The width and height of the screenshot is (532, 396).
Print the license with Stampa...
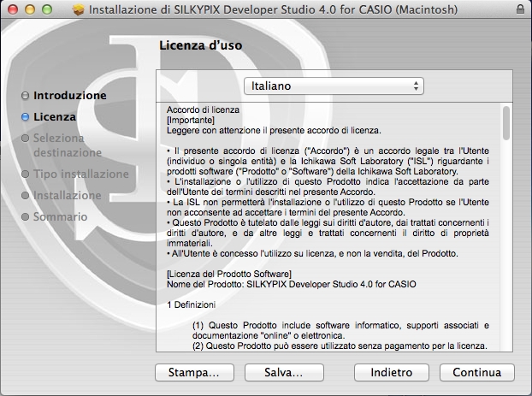tap(194, 372)
